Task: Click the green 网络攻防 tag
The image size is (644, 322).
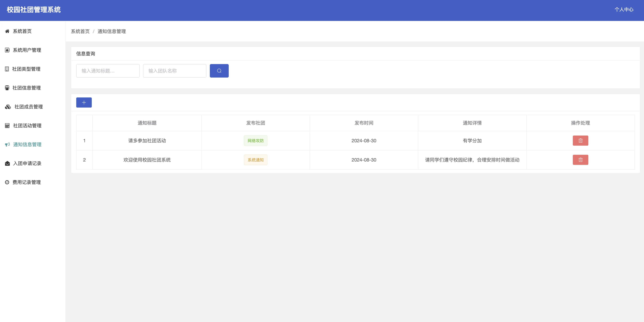Action: pos(256,141)
